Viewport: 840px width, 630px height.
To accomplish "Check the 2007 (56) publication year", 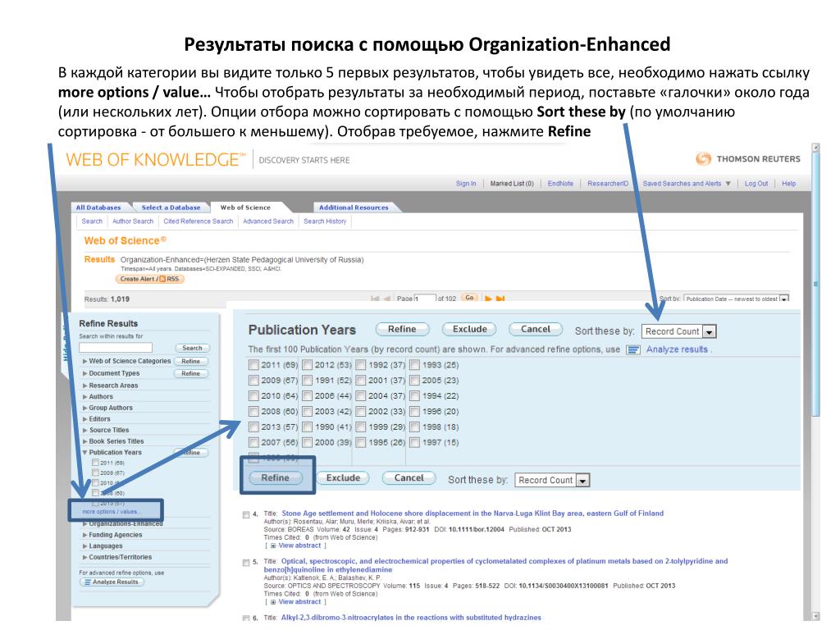I will tap(253, 442).
